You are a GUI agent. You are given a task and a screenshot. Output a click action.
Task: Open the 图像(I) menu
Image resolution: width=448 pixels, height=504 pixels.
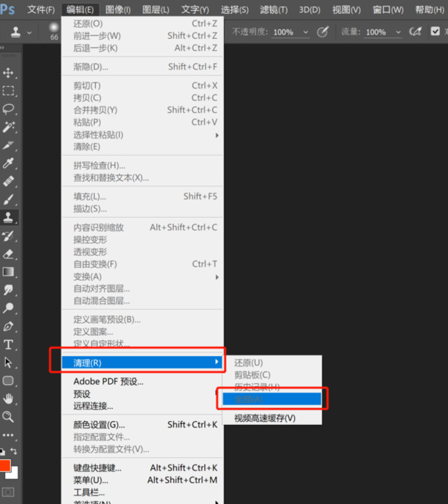click(x=118, y=10)
